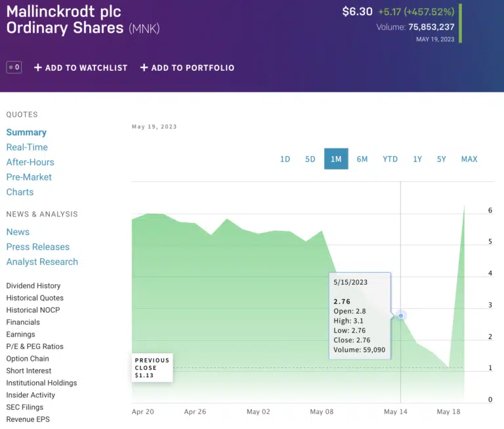Switch chart to 1Y range

417,159
